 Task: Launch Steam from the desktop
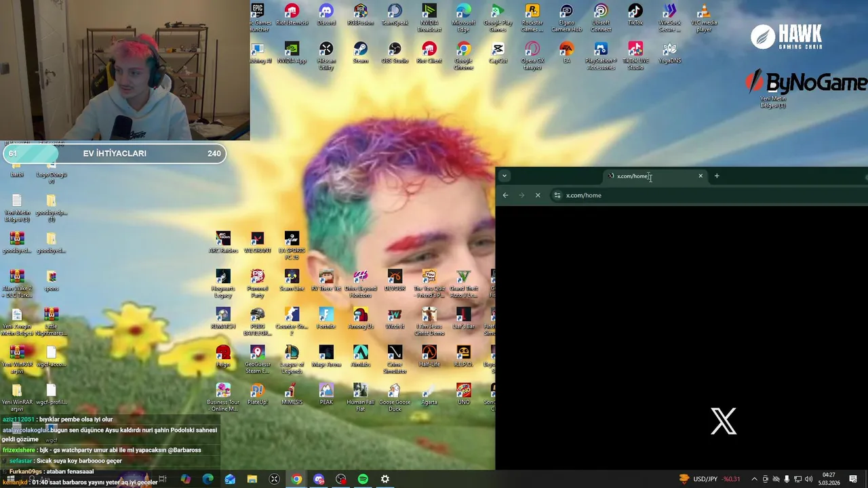click(361, 53)
